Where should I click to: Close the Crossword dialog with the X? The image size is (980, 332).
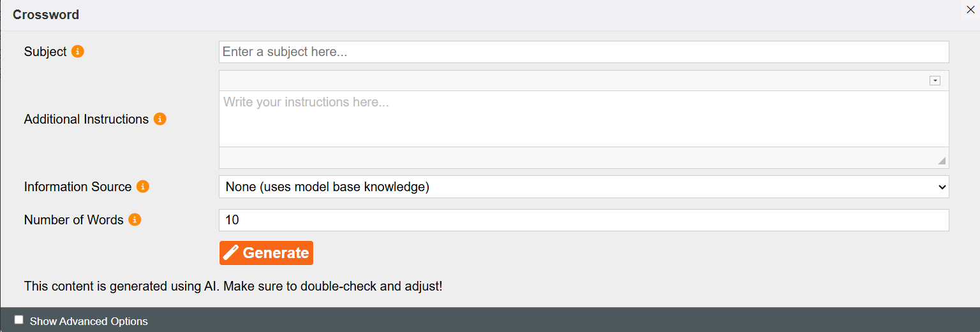tap(970, 10)
